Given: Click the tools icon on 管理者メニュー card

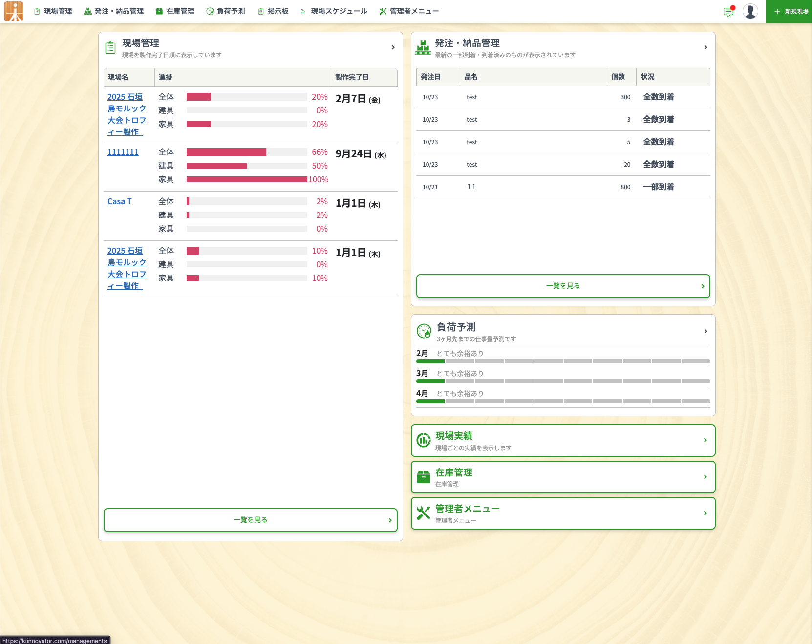Looking at the screenshot, I should [423, 513].
